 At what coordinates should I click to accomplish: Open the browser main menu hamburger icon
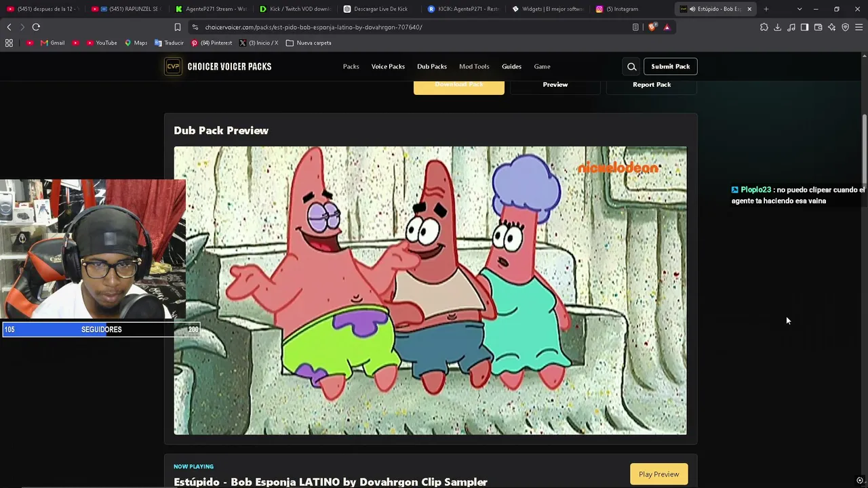point(859,27)
